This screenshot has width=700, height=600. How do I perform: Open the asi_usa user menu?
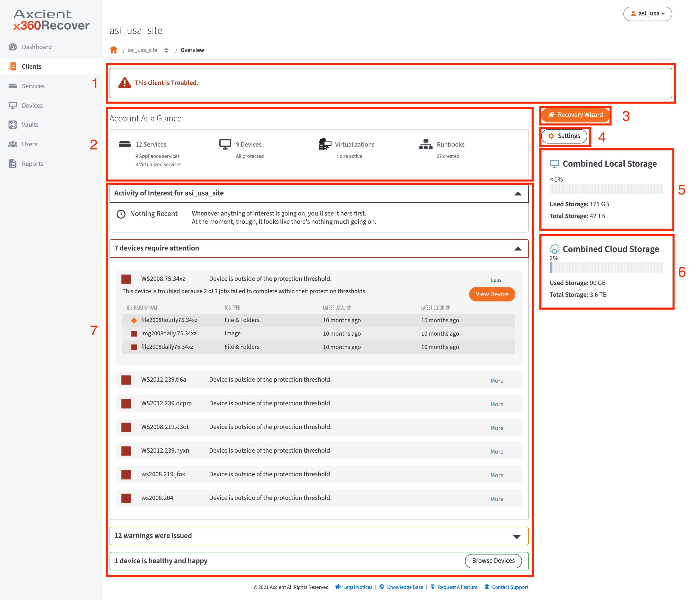(647, 14)
